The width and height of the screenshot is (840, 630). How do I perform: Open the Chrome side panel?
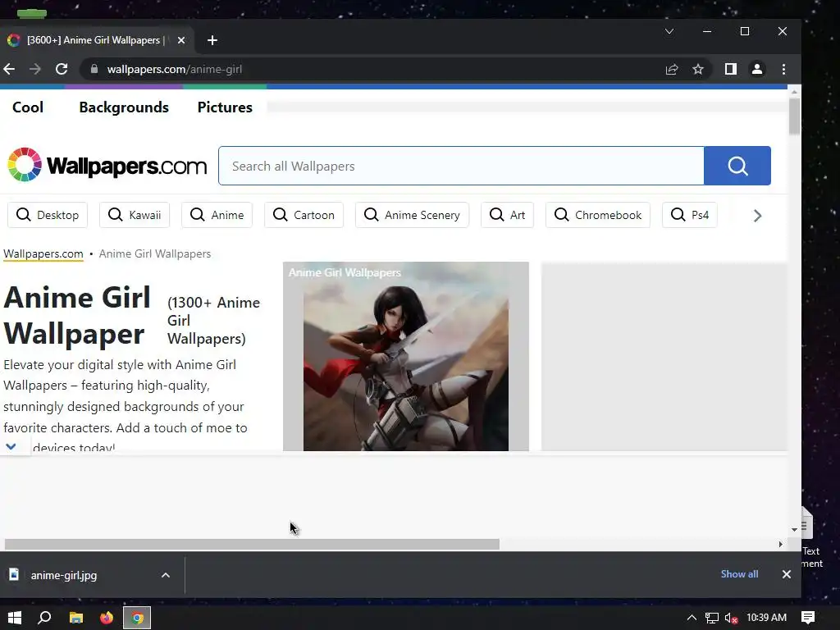(x=731, y=69)
